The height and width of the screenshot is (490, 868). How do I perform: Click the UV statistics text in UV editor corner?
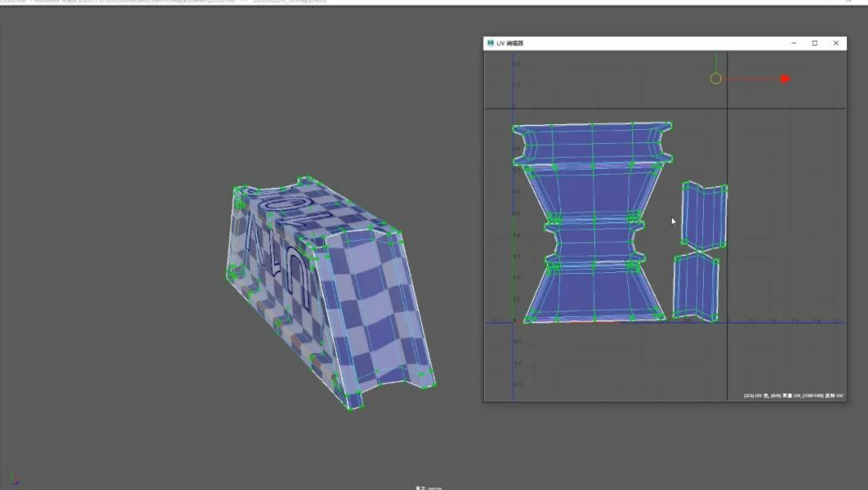pos(793,395)
